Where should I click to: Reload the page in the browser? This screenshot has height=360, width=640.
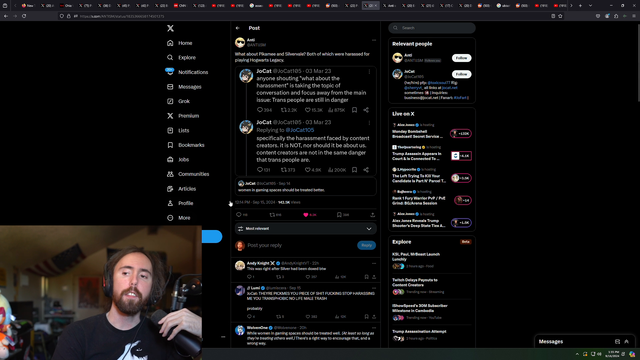coord(24,16)
